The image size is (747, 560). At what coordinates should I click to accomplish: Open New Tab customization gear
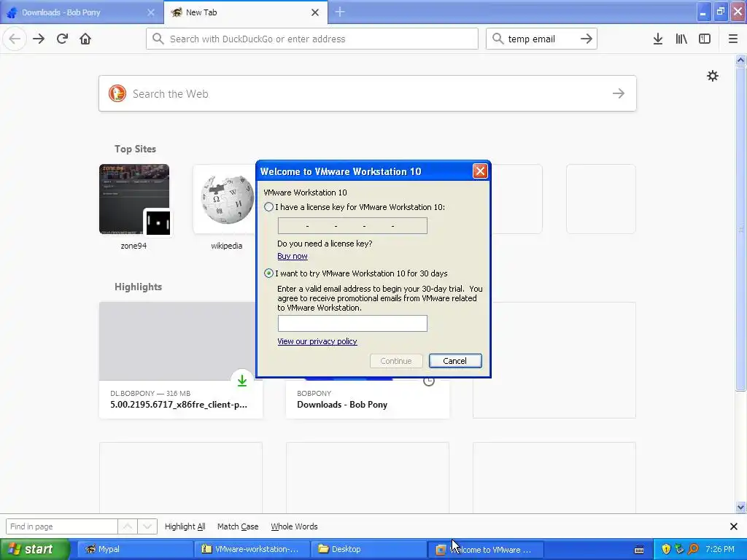[x=712, y=76]
